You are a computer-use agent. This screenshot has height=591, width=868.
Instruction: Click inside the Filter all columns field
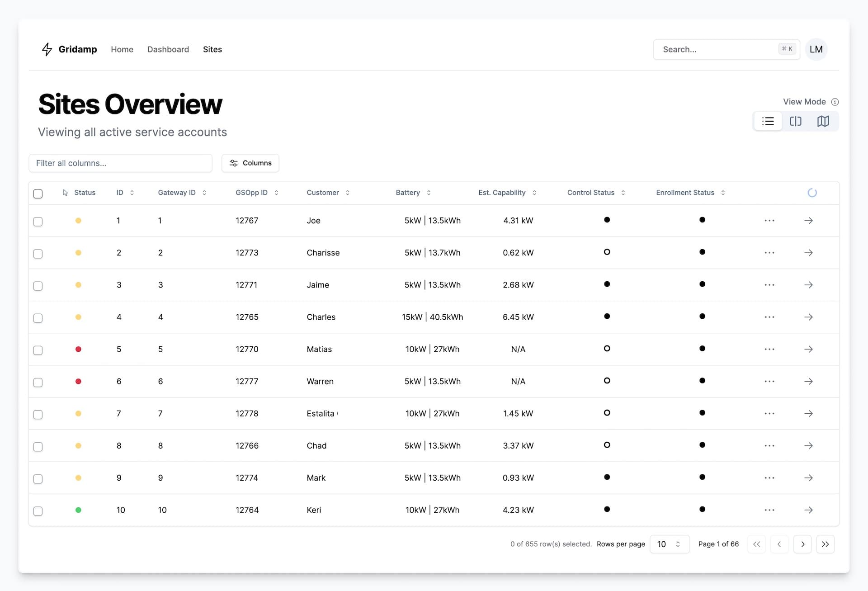pyautogui.click(x=120, y=163)
